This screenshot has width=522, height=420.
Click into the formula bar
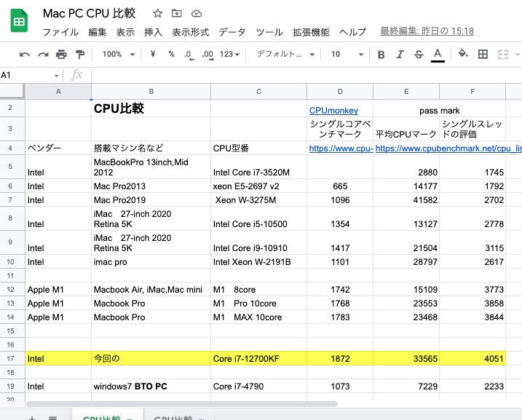pos(307,75)
